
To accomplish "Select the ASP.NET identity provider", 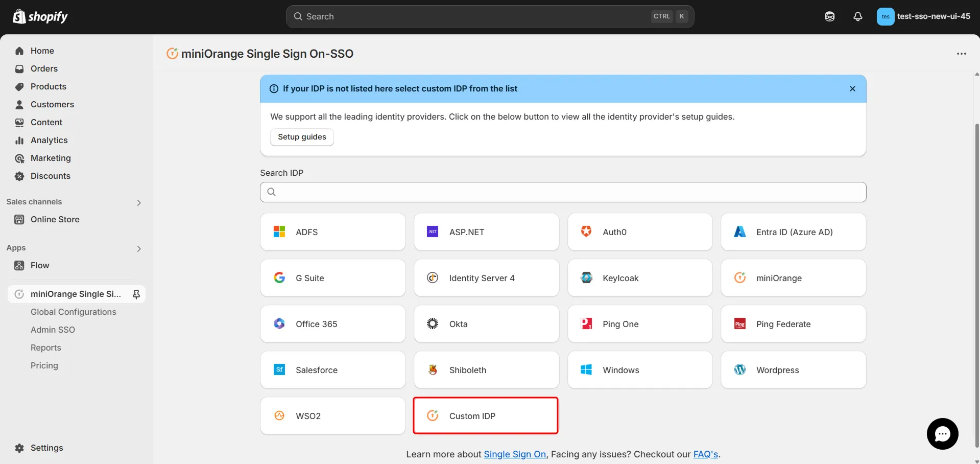I will point(486,232).
